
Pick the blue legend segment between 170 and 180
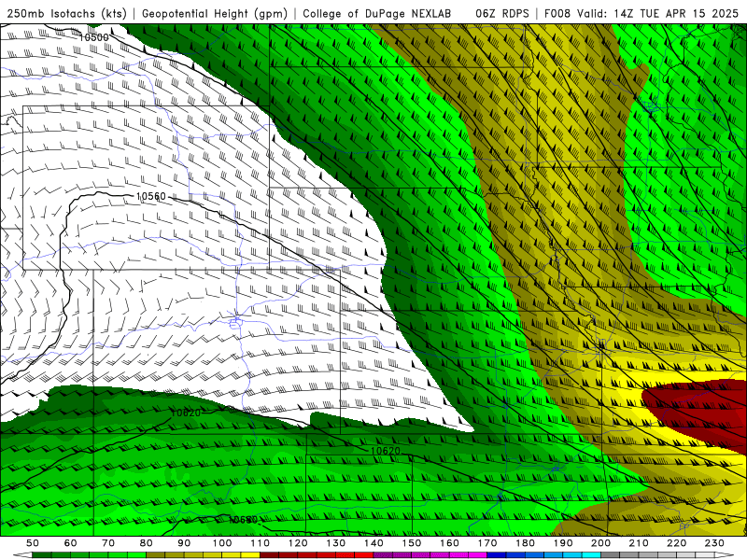506,555
